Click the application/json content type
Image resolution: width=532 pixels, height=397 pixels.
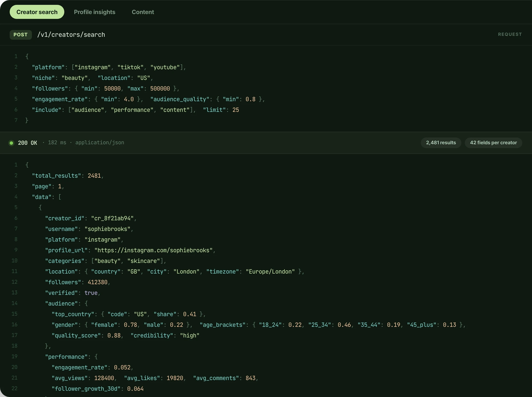pyautogui.click(x=100, y=143)
